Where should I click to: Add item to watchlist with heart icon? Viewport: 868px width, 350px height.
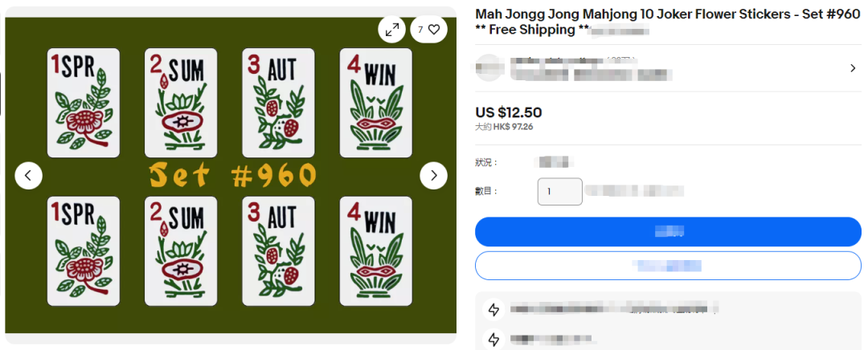click(428, 30)
